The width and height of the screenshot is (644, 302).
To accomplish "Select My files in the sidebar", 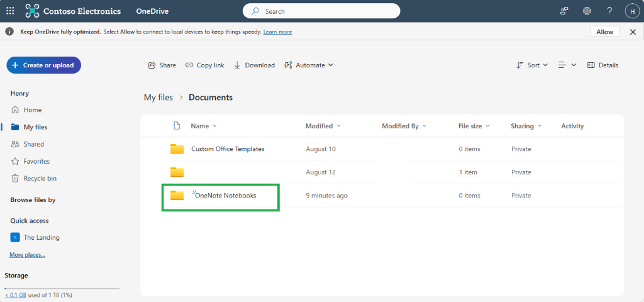I will point(35,127).
